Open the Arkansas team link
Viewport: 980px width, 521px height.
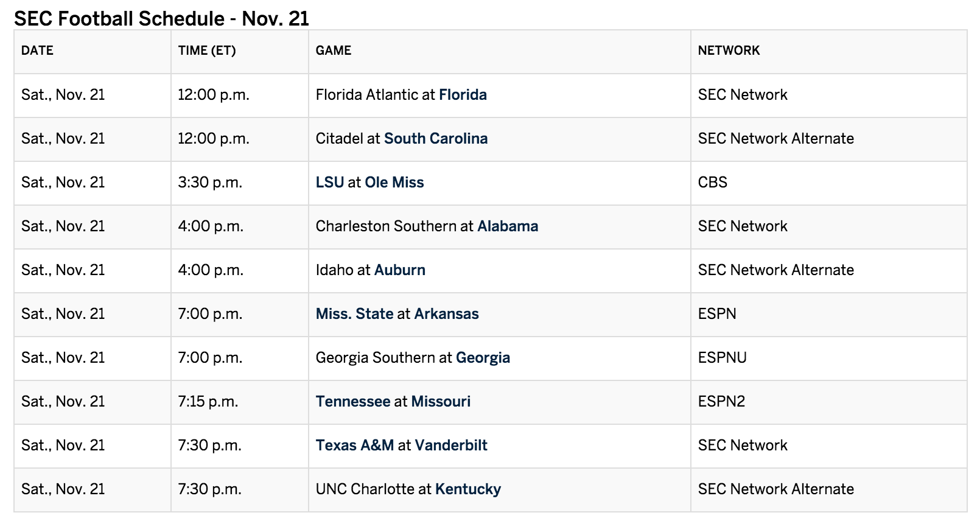tap(447, 314)
